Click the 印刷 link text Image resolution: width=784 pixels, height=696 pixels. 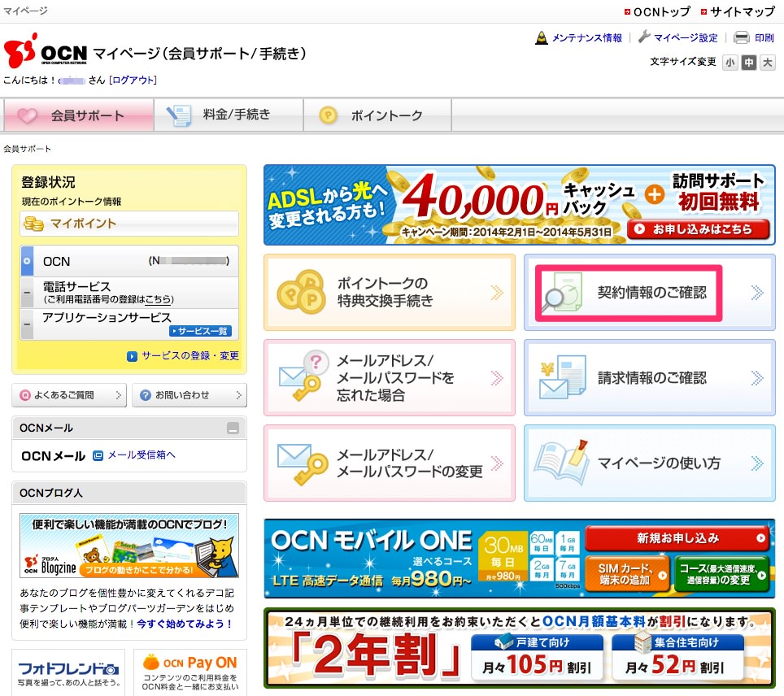[x=764, y=37]
